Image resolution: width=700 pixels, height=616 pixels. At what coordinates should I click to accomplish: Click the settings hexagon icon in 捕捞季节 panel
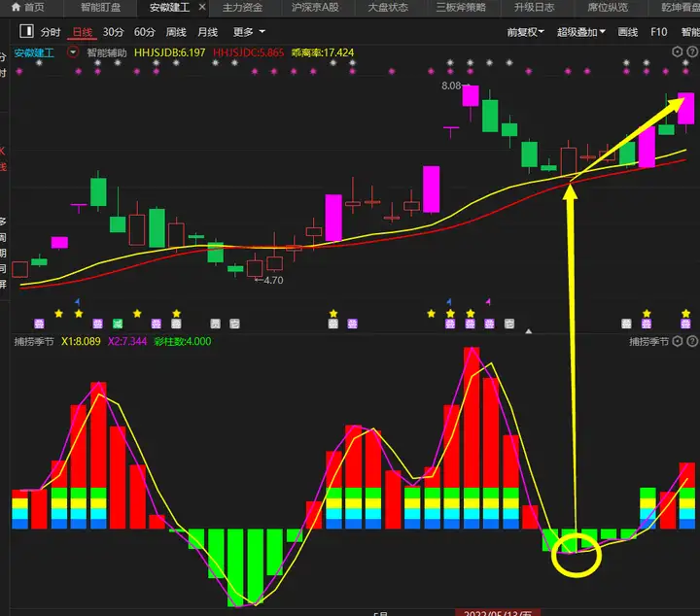[x=677, y=342]
